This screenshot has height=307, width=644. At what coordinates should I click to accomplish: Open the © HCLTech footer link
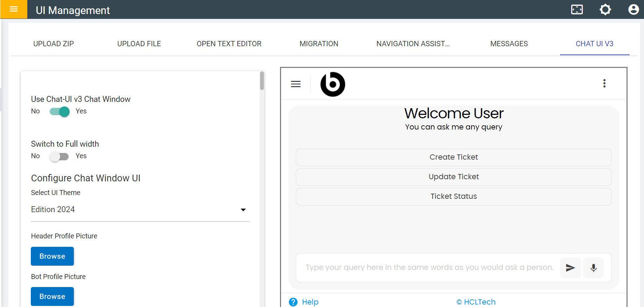[x=476, y=302]
